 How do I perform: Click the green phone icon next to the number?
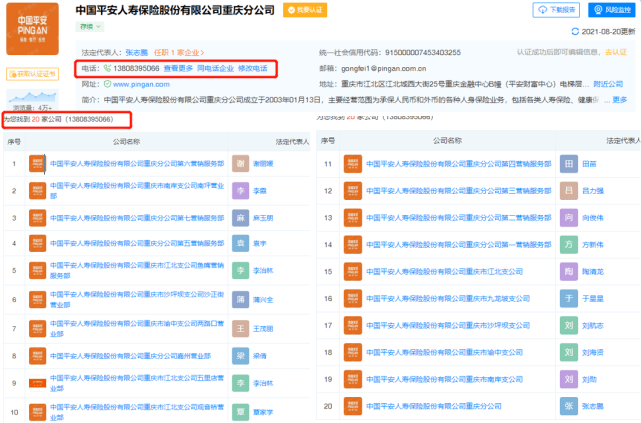click(x=107, y=68)
